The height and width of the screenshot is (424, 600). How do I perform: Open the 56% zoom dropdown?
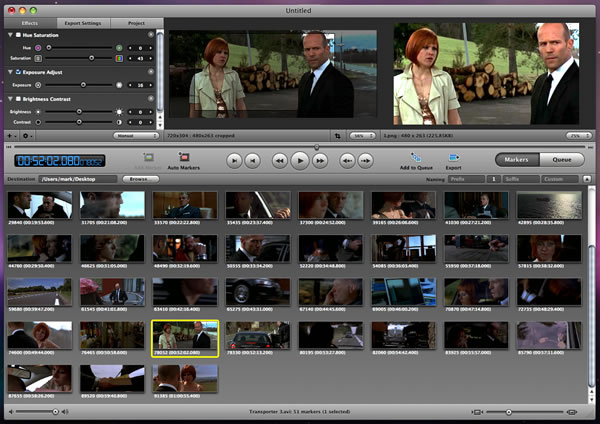(362, 136)
